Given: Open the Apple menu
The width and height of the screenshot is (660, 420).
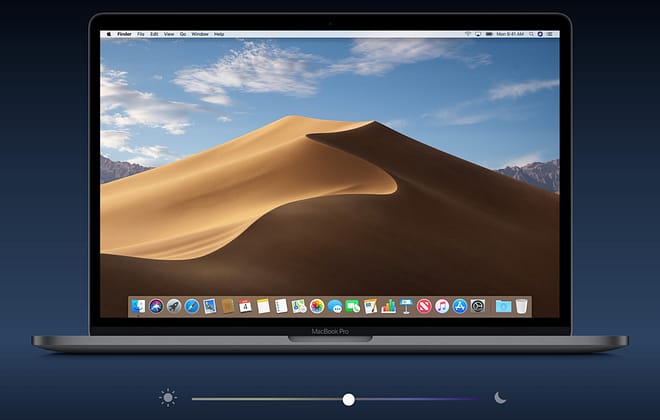Looking at the screenshot, I should point(108,34).
